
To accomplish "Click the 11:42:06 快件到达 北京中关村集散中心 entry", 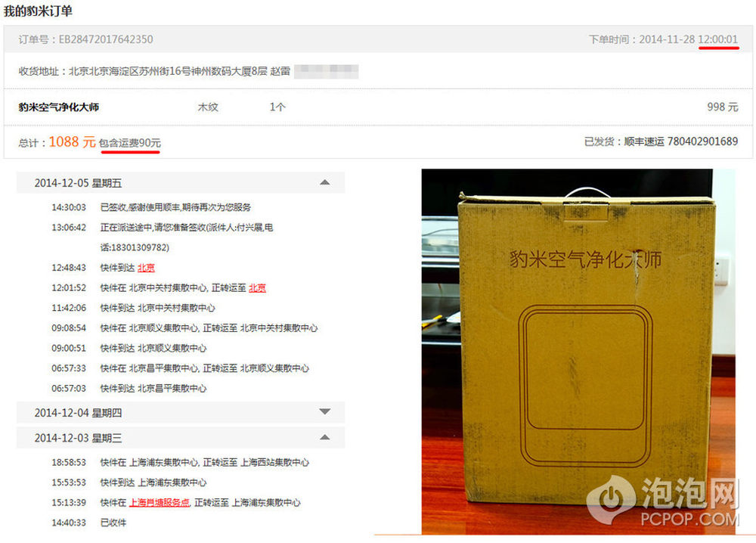I will point(134,308).
